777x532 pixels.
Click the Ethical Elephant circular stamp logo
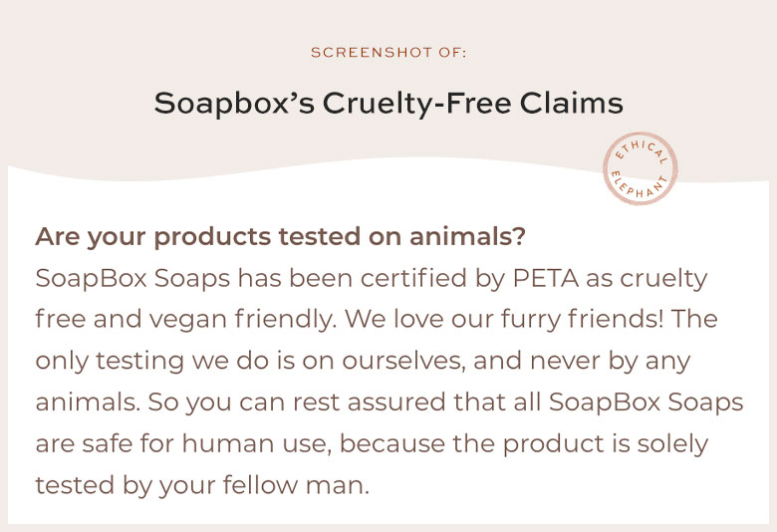pyautogui.click(x=640, y=168)
